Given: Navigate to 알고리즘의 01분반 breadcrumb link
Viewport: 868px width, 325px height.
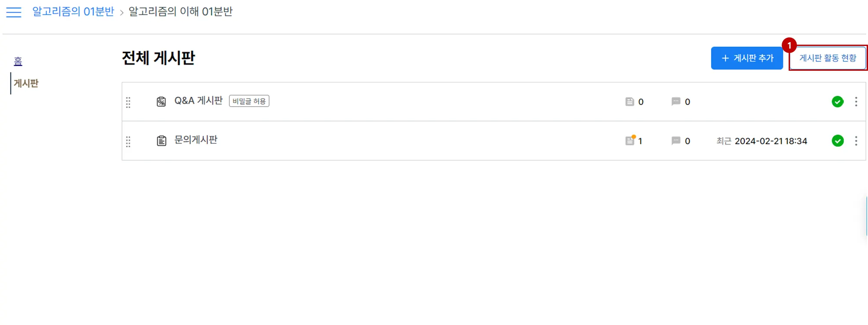Looking at the screenshot, I should click(x=73, y=12).
